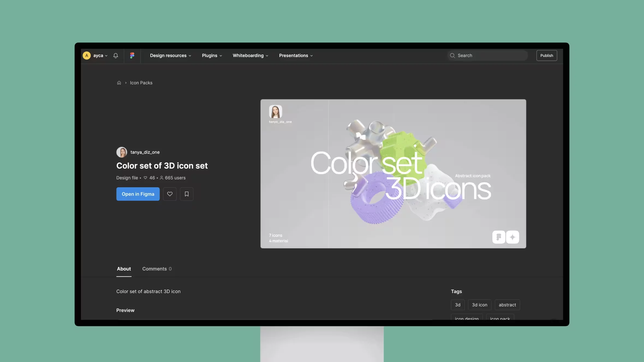Expand the Design resources dropdown menu

pos(170,55)
